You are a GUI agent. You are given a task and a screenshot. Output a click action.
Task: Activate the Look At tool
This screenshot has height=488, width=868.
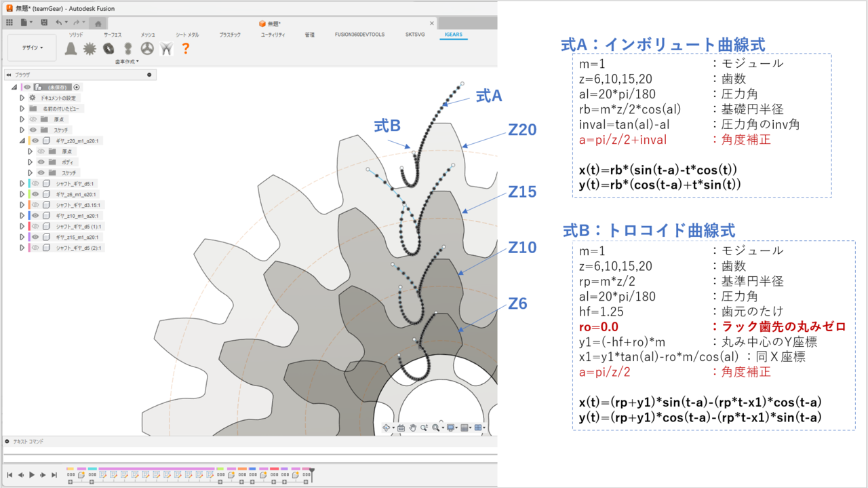coord(401,428)
